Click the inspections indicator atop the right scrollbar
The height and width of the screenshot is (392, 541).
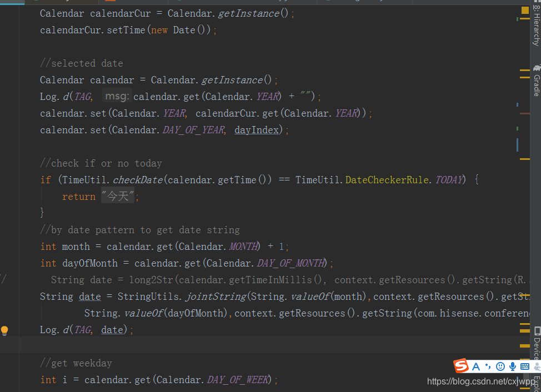click(525, 11)
